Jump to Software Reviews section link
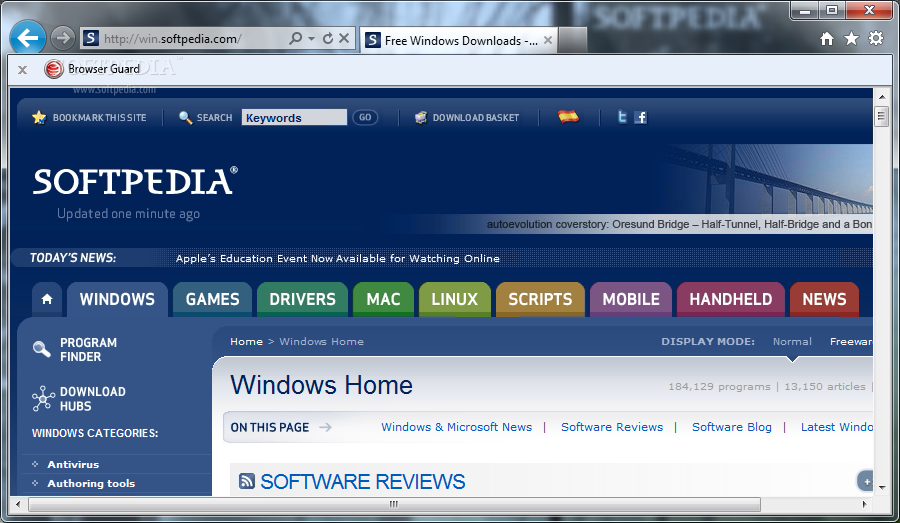The height and width of the screenshot is (523, 900). pyautogui.click(x=612, y=427)
